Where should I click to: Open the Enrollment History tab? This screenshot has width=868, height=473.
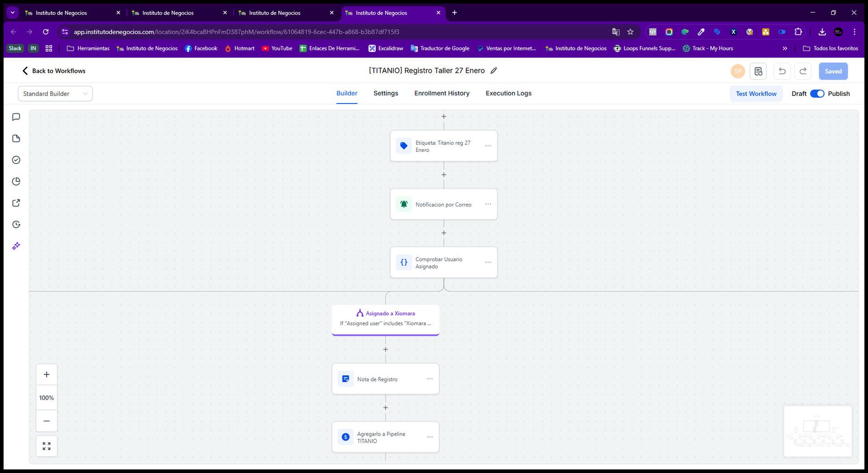coord(442,93)
